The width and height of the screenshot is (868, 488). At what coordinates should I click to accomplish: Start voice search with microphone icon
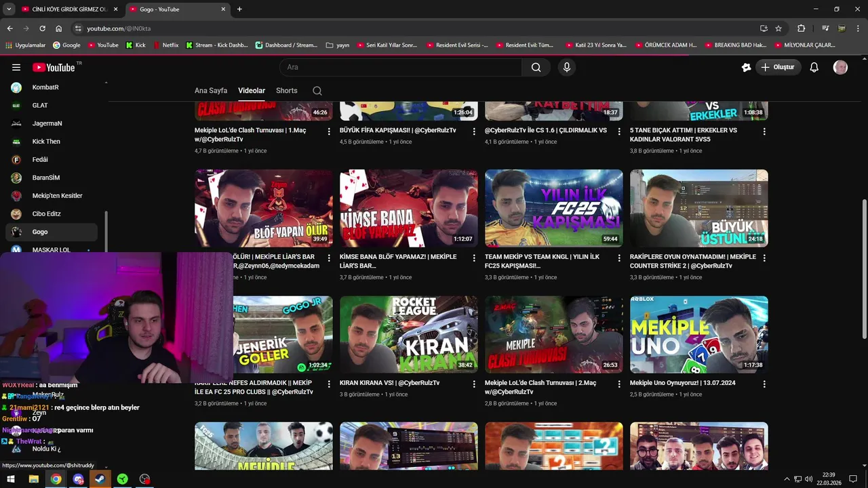[567, 67]
